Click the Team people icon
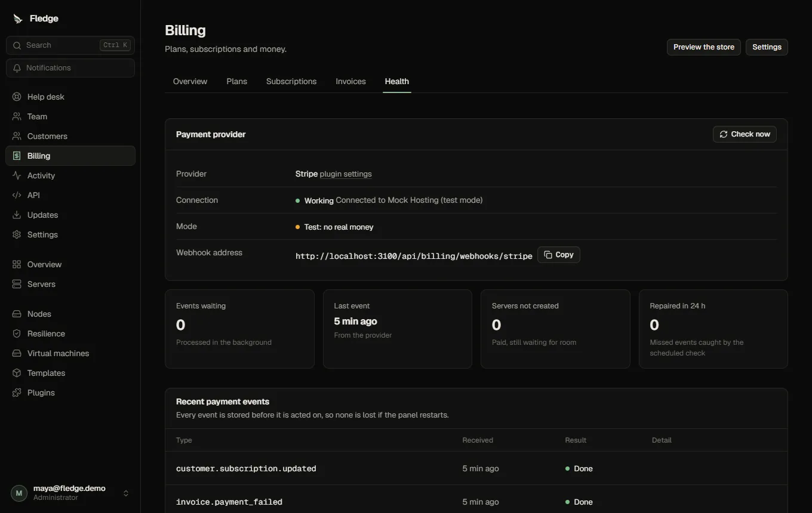The image size is (812, 513). [x=17, y=116]
